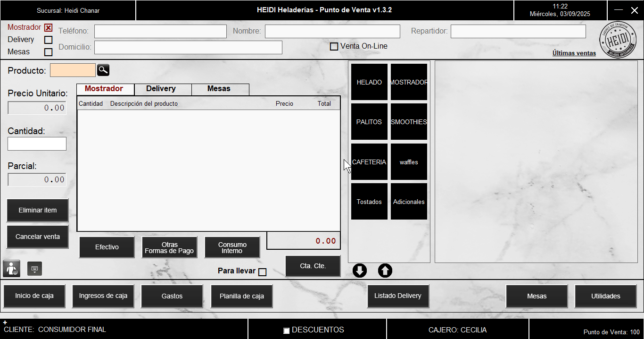Toggle the DESCUENTOS checkbox

tap(286, 331)
